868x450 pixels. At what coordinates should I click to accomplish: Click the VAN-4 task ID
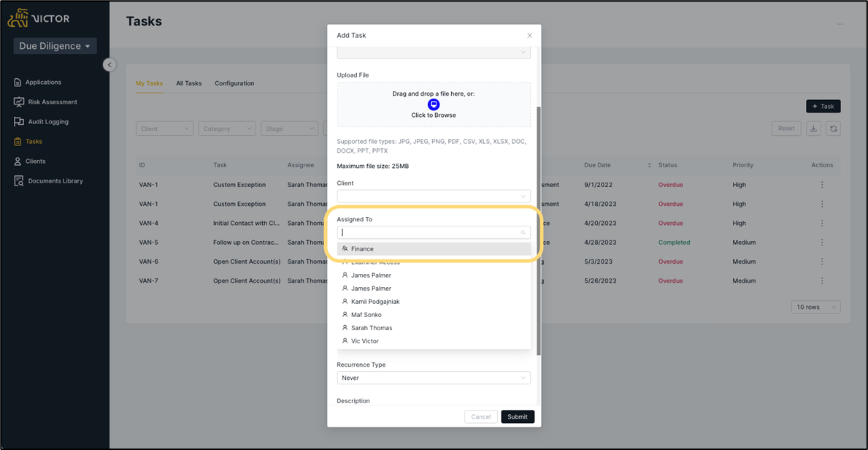coord(148,224)
